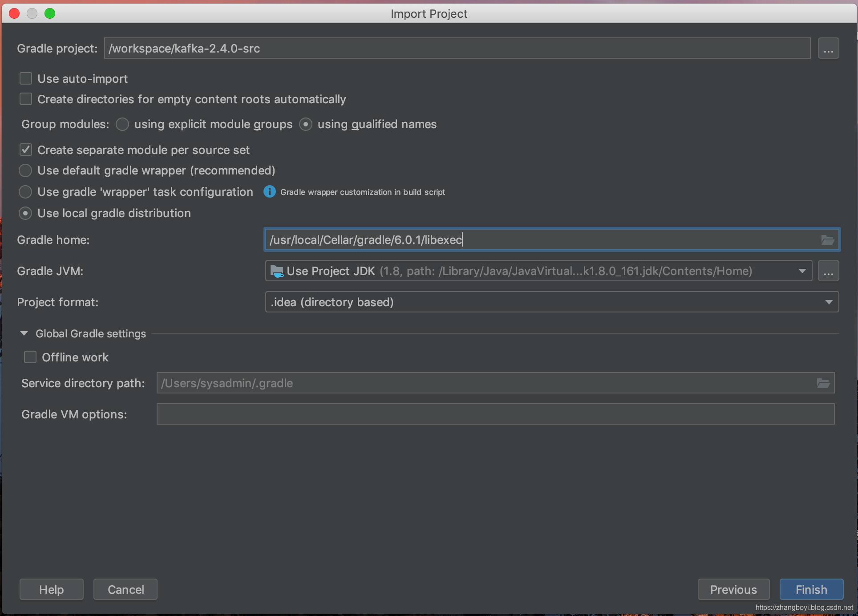Click the folder browse icon for Service directory path
The image size is (858, 616).
coord(824,382)
